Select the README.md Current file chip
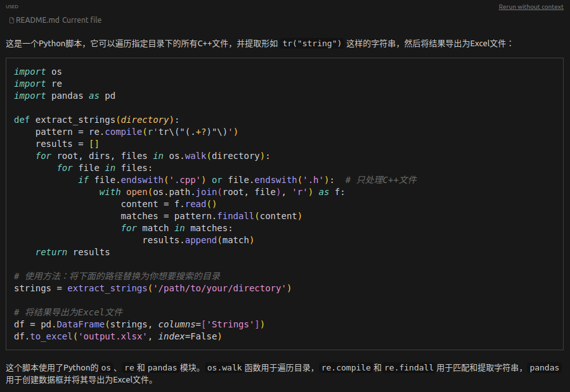The image size is (570, 392). point(55,20)
